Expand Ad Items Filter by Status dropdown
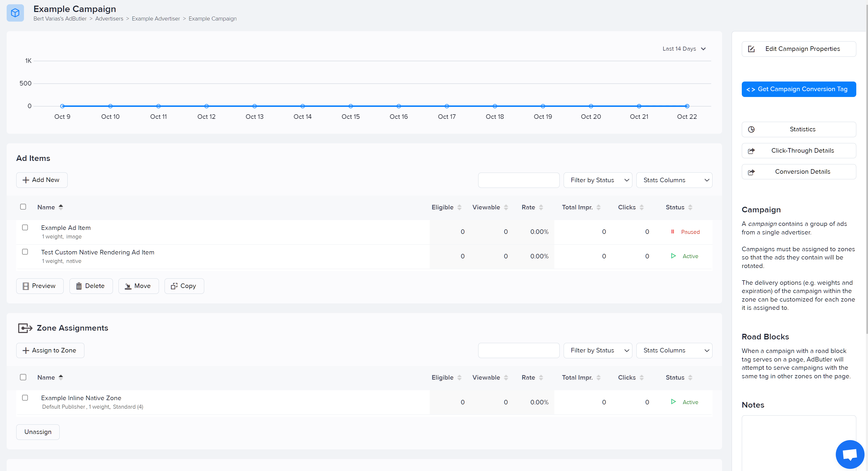This screenshot has width=868, height=471. (x=597, y=180)
